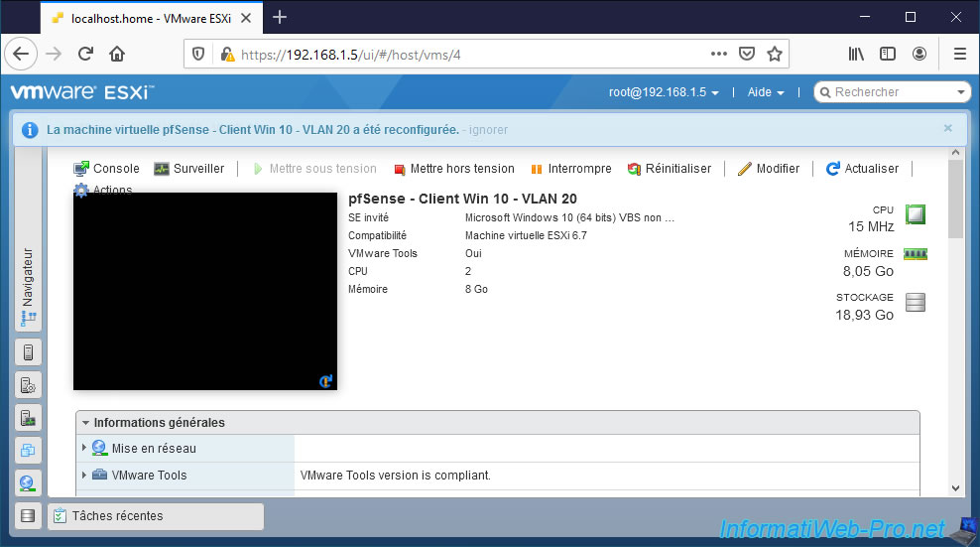Dismiss notification with the ignorer link
Viewport: 980px width, 547px height.
488,129
